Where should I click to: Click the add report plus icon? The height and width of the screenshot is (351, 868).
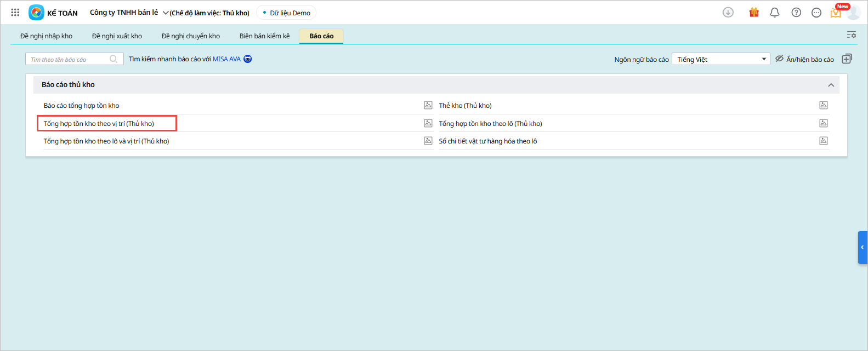tap(847, 59)
